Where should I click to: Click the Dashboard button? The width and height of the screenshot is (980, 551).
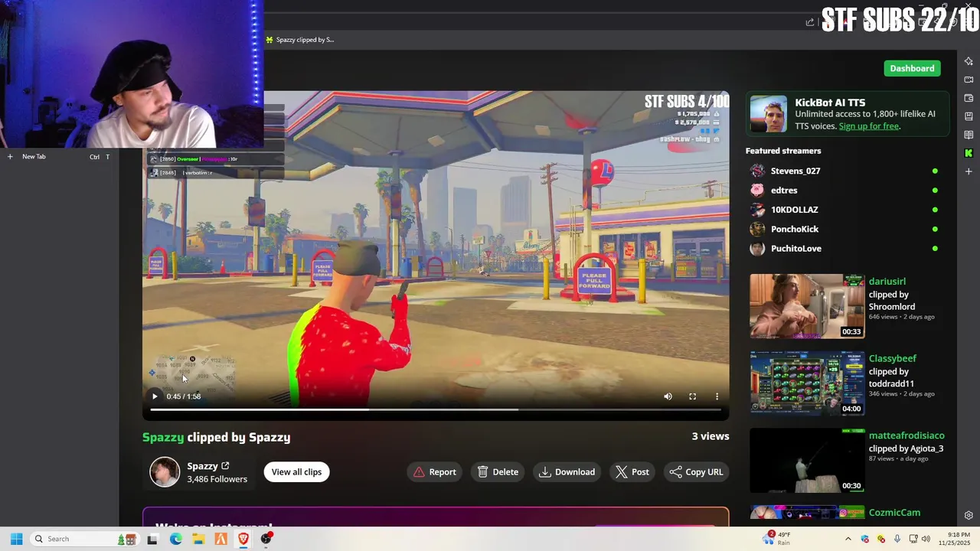pos(912,68)
